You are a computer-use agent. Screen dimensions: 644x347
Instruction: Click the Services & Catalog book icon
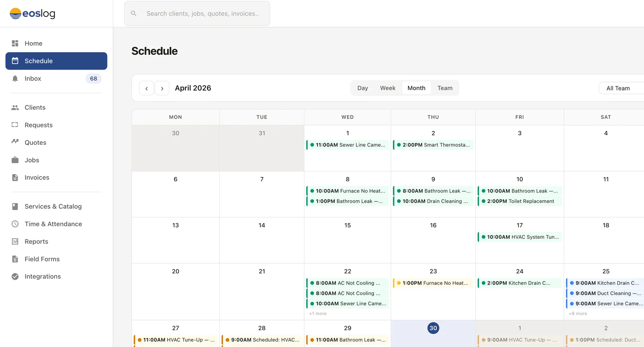pyautogui.click(x=15, y=206)
